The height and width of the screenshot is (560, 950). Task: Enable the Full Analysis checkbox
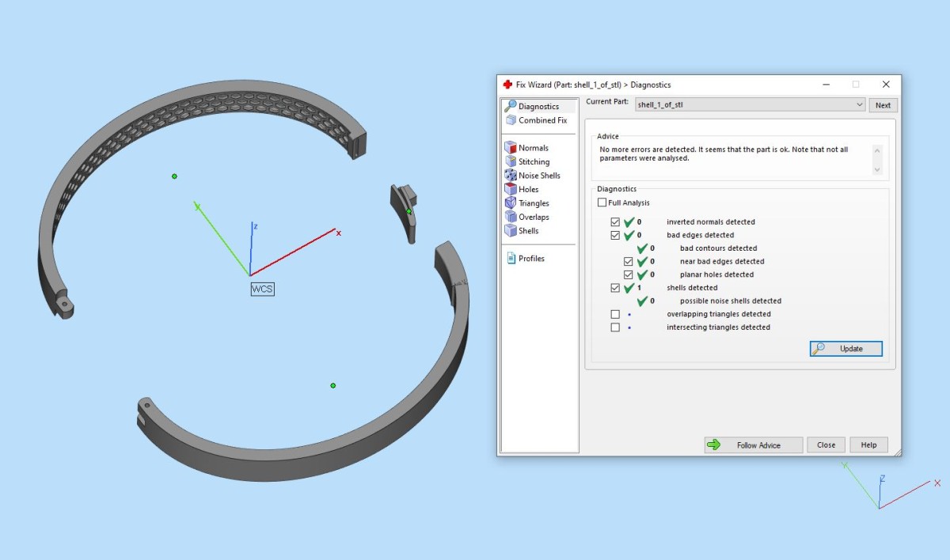coord(602,203)
